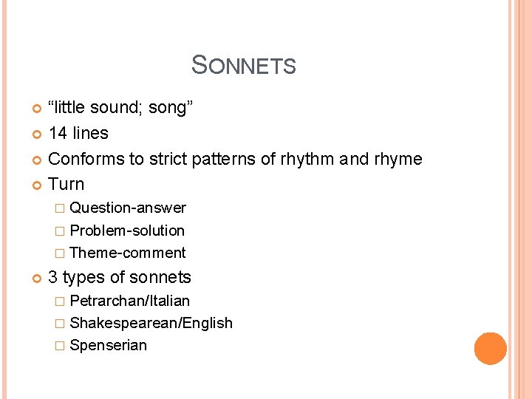The height and width of the screenshot is (399, 532).
Task: Click the bullet before "Conforms to strict patterns"
Action: click(x=38, y=160)
